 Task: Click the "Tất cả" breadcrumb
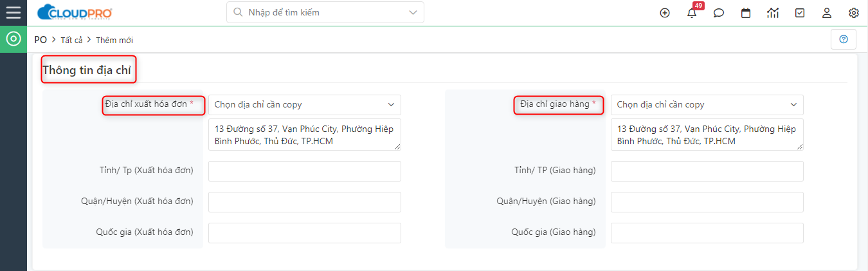click(x=71, y=40)
